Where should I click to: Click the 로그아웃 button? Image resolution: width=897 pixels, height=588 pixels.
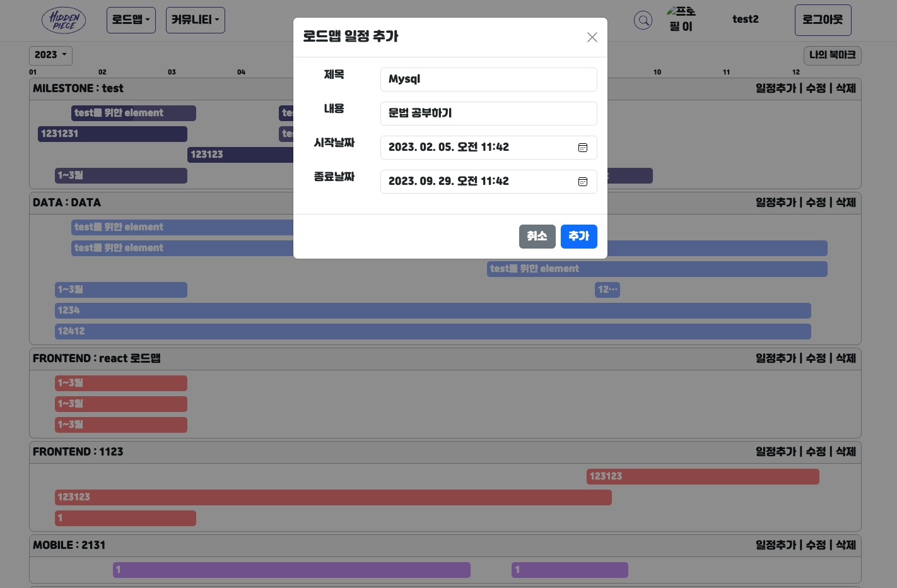click(x=823, y=20)
